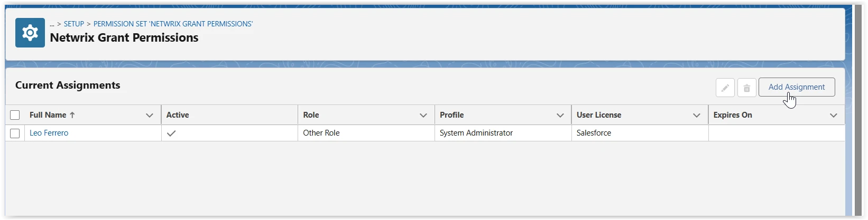Open the Full Name column dropdown
Image resolution: width=868 pixels, height=220 pixels.
[150, 115]
